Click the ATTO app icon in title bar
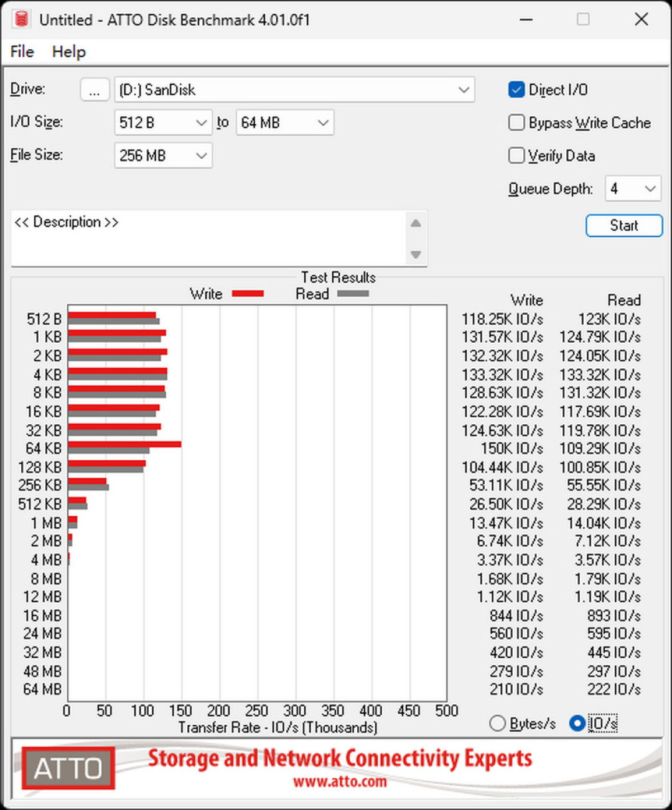 pos(21,19)
